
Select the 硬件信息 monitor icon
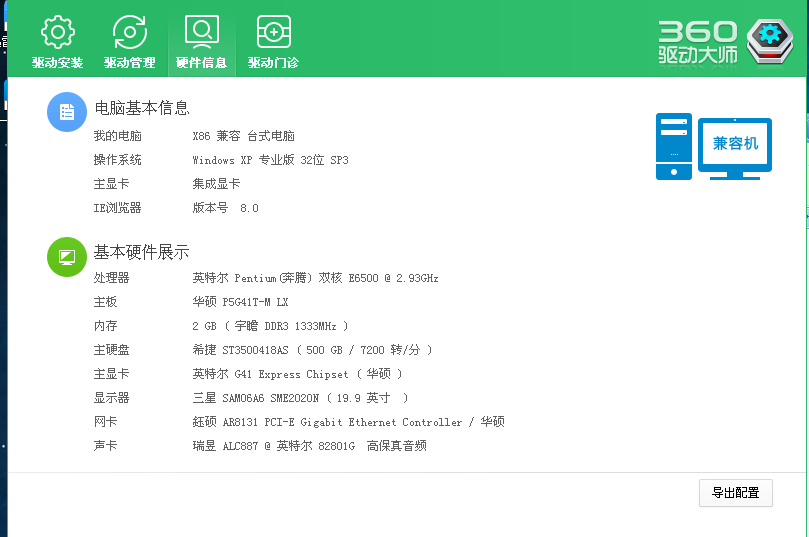pyautogui.click(x=202, y=32)
